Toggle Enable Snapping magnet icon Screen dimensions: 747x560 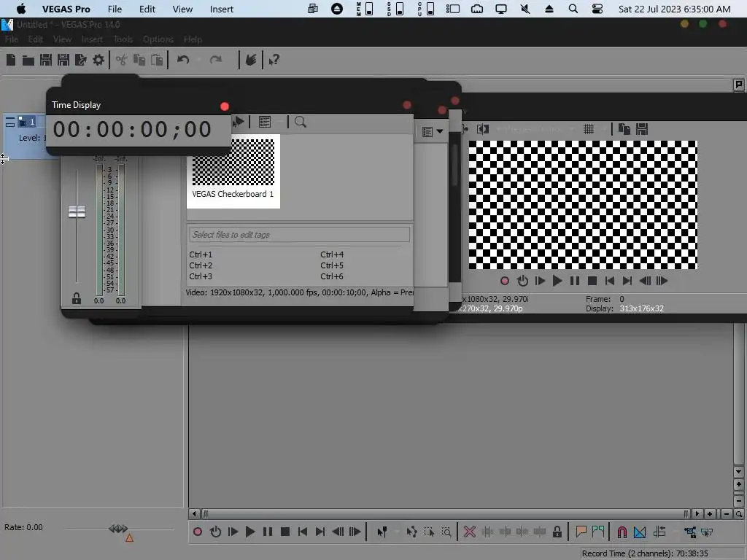coord(622,532)
